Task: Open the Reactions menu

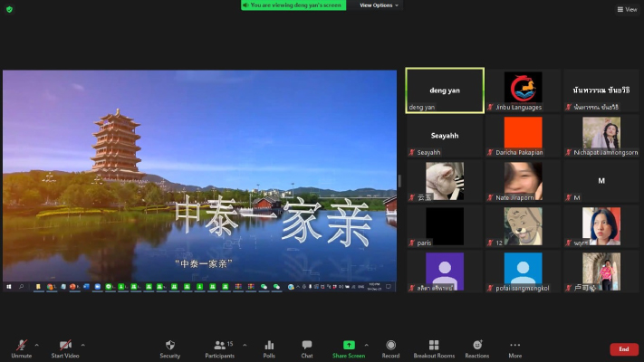Action: [477, 347]
